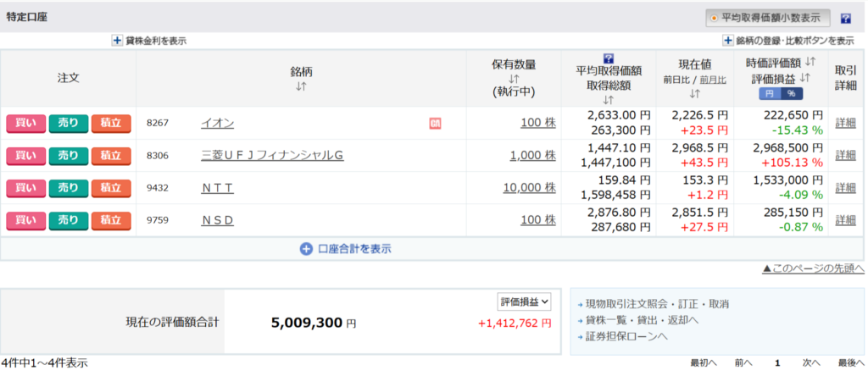Sort by 保有数量 using its sort arrows
The image size is (868, 376).
tap(514, 79)
